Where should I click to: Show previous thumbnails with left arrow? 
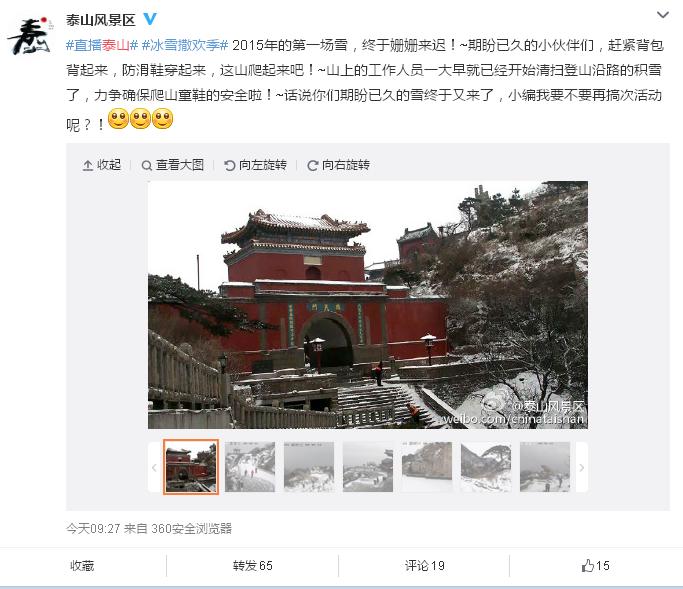click(154, 467)
